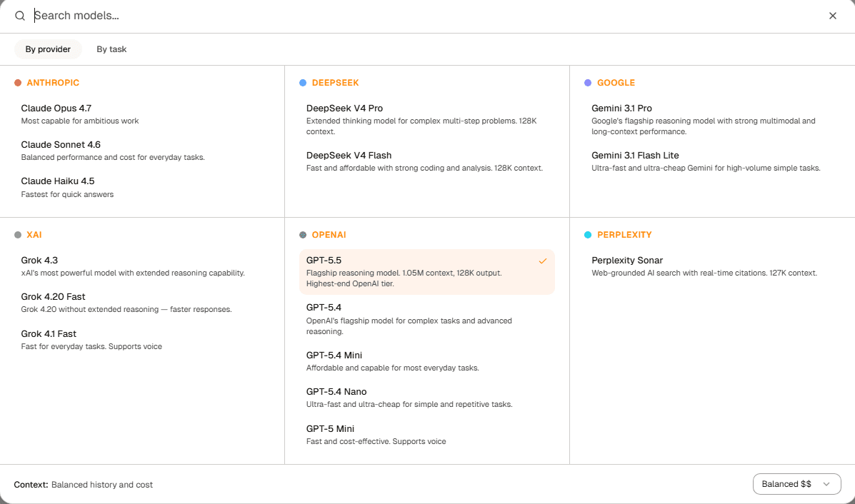Select the Claude Sonnet 4.6 model

(x=142, y=151)
